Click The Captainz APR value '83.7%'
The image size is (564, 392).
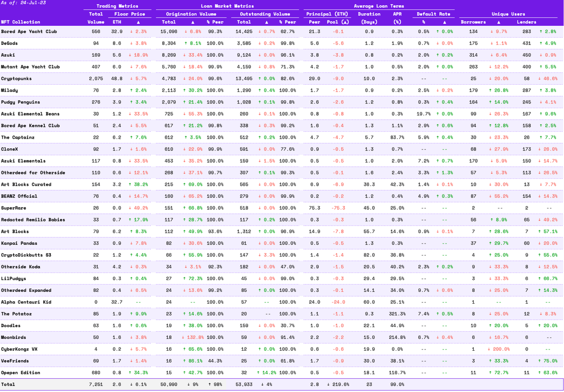coord(397,137)
